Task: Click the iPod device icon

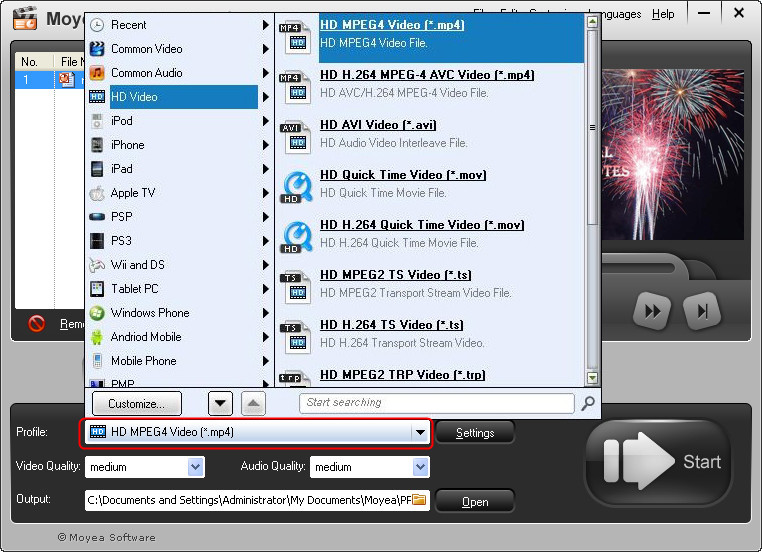Action: [97, 121]
